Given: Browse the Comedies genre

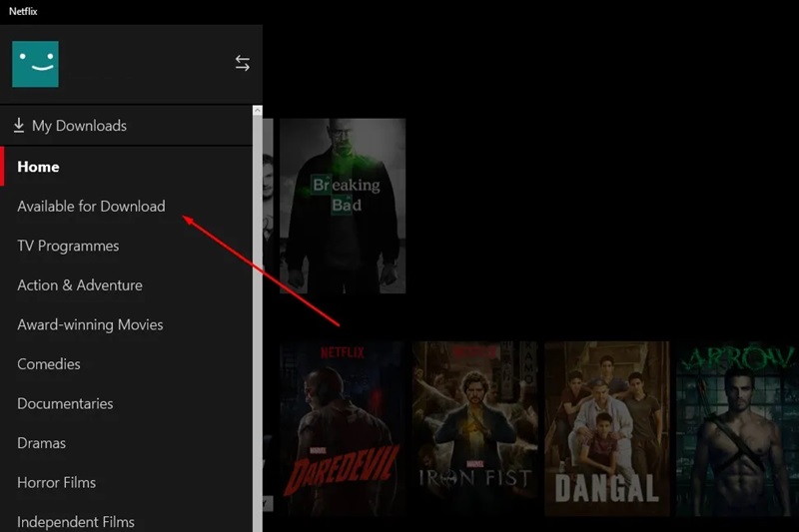Looking at the screenshot, I should click(127, 364).
